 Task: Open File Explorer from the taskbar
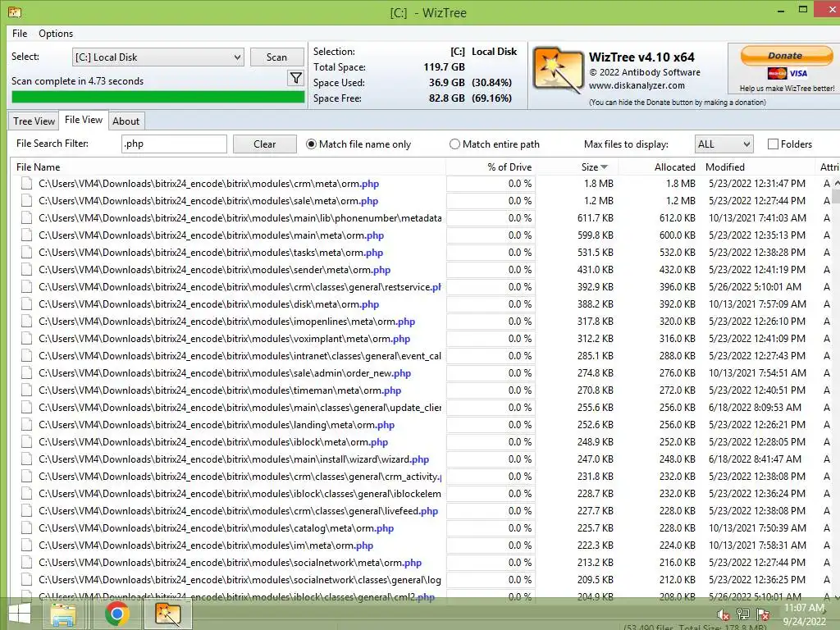[x=63, y=614]
